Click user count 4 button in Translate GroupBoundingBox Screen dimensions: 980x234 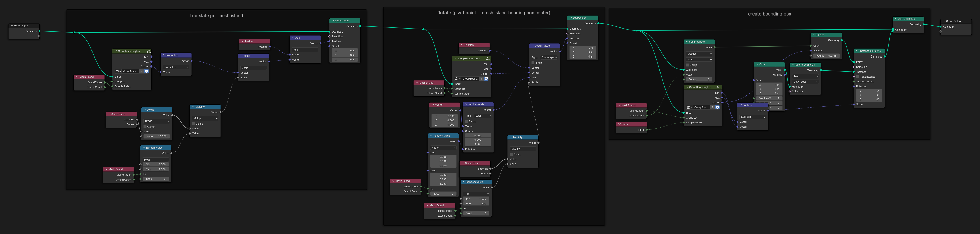click(x=142, y=71)
